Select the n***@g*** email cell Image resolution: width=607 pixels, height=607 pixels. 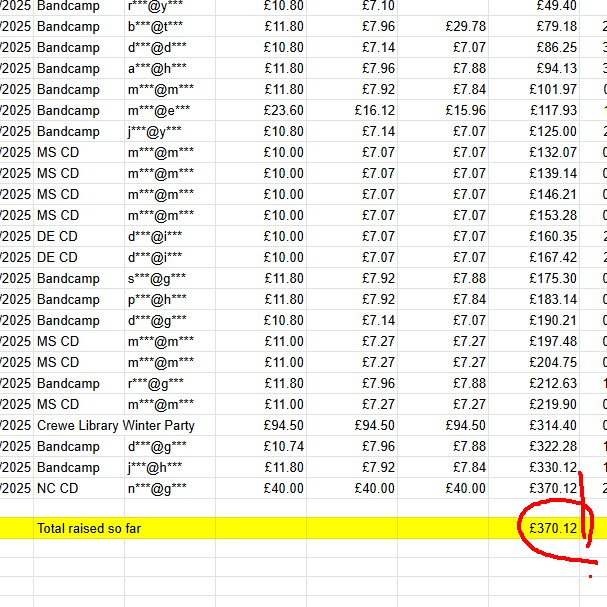156,488
